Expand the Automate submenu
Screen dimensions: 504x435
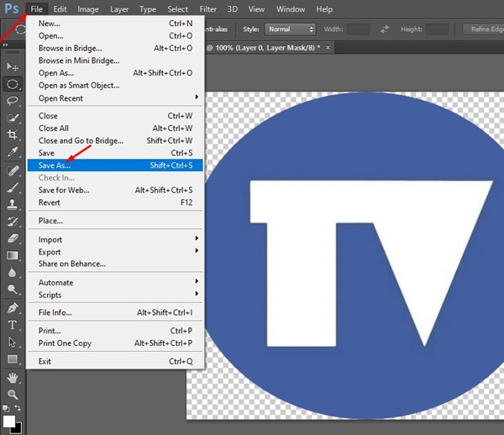pyautogui.click(x=115, y=282)
